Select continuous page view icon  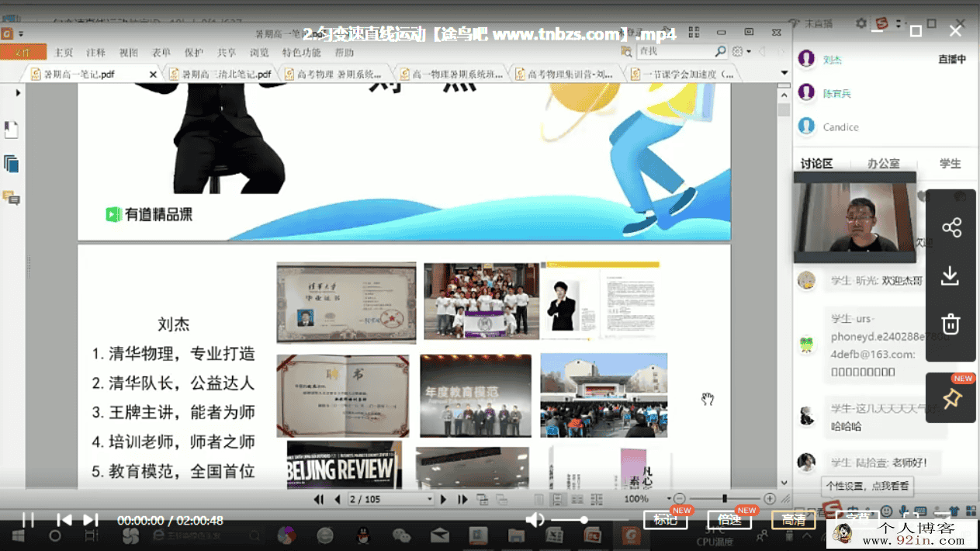pyautogui.click(x=559, y=499)
